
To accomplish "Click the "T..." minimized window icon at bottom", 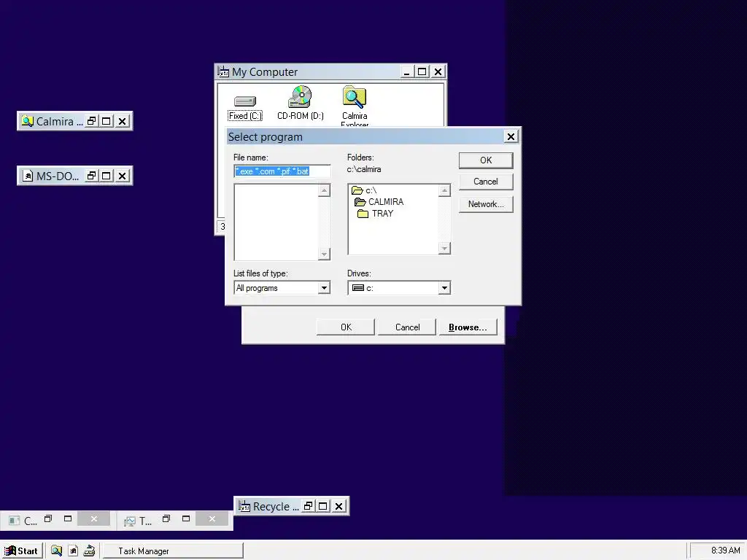I will 130,521.
